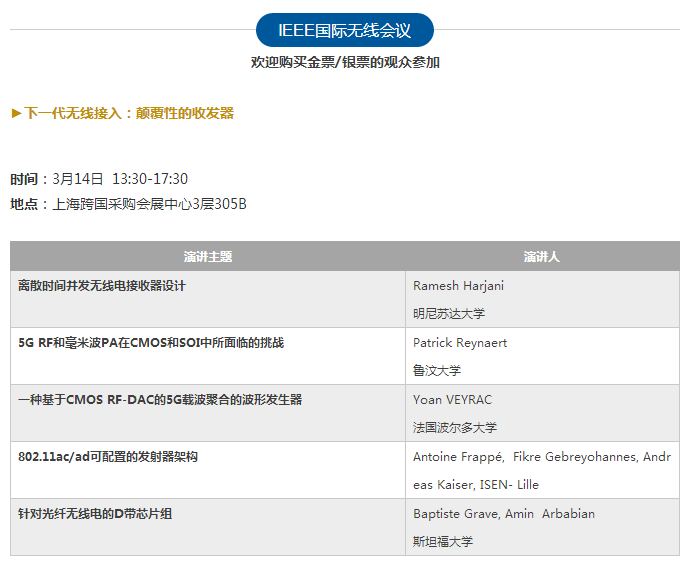The height and width of the screenshot is (567, 688).
Task: Click 明尼苏达大学 affiliation text
Action: (449, 314)
